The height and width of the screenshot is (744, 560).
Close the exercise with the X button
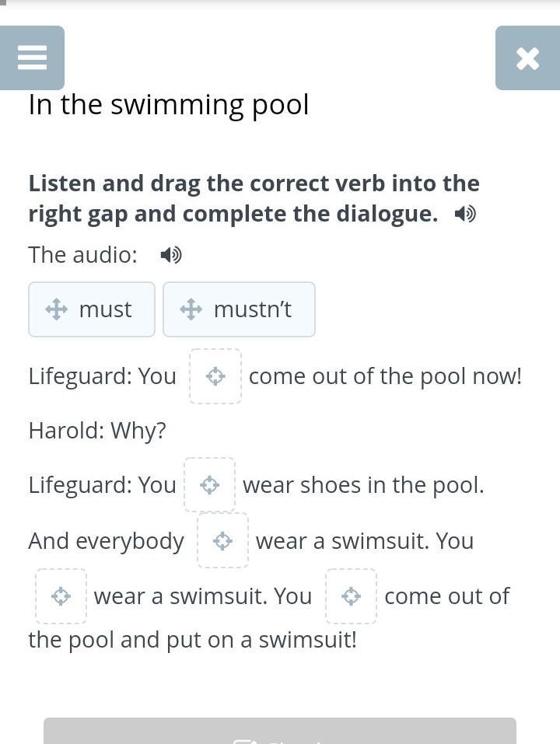(527, 58)
